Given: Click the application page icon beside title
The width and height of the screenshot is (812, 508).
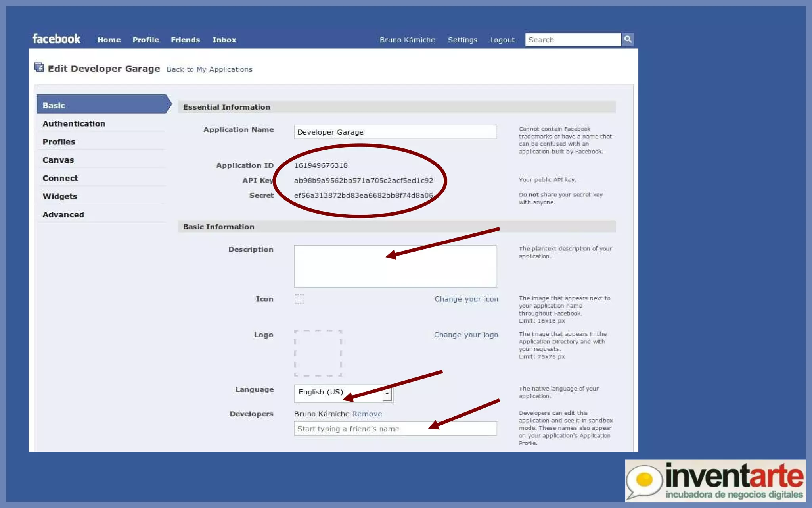Looking at the screenshot, I should click(x=39, y=67).
